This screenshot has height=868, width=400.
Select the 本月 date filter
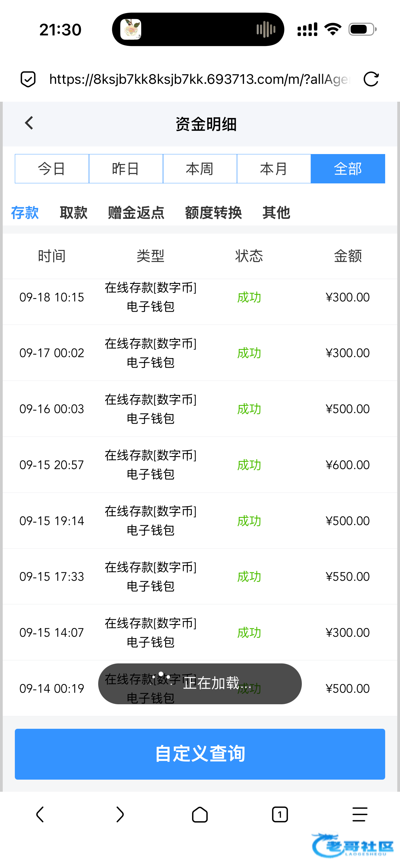point(274,169)
